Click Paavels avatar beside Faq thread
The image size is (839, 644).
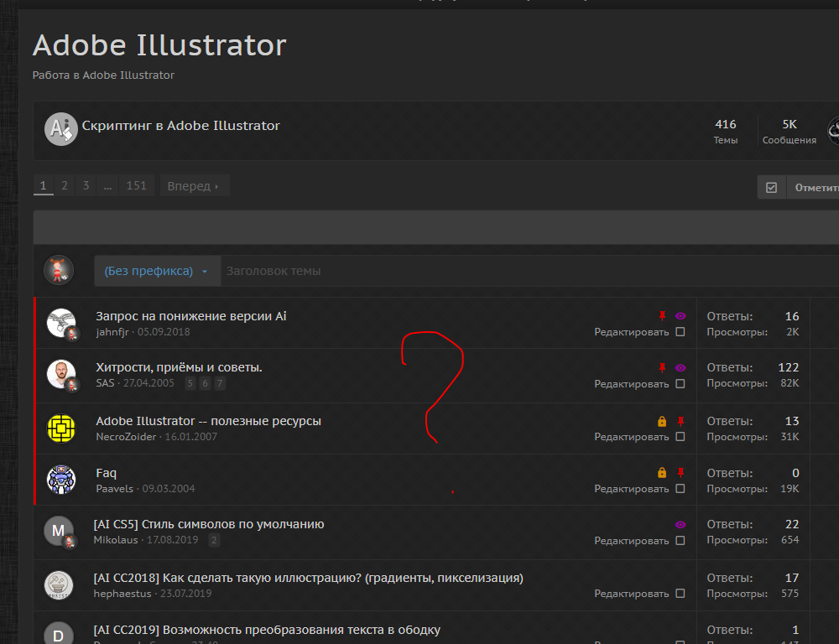[x=61, y=480]
